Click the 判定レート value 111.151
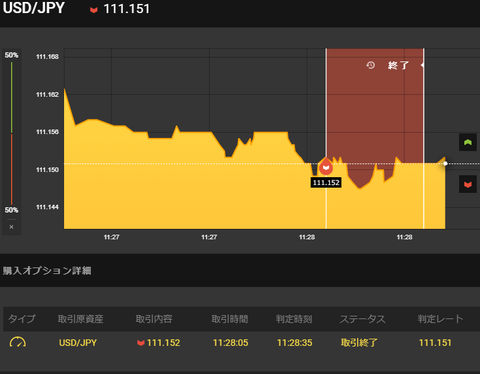This screenshot has height=374, width=480. coord(435,343)
